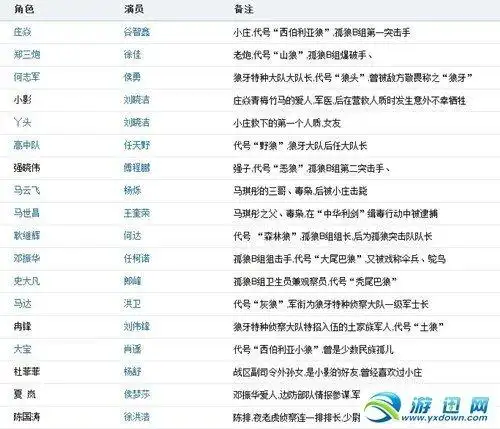Select role name 夏岚
Screen dimensions: 500x429
25,394
